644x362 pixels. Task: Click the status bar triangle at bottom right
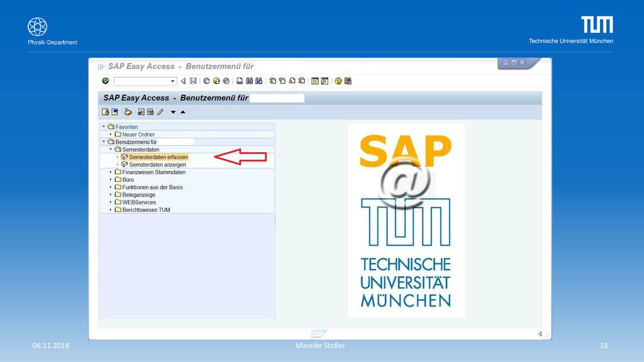pos(540,334)
